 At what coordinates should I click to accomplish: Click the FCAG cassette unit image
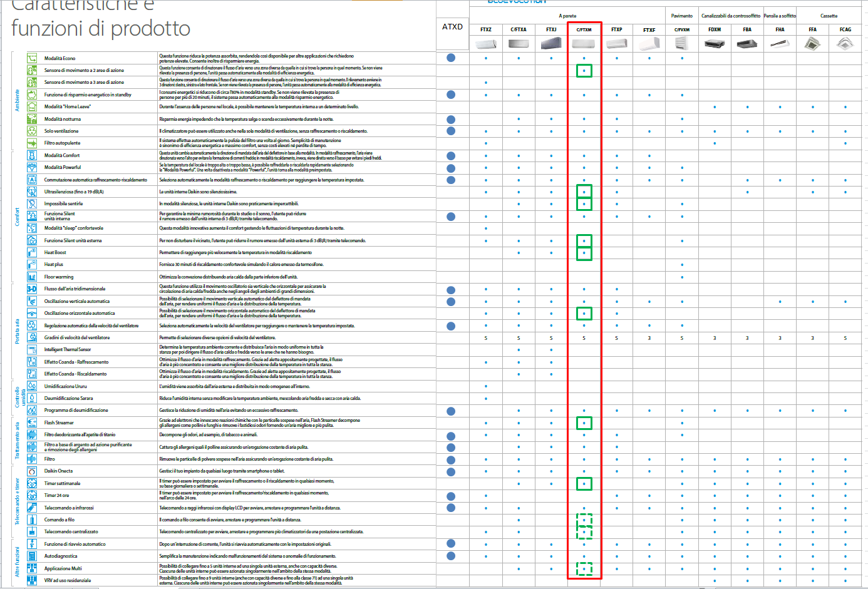[x=845, y=44]
